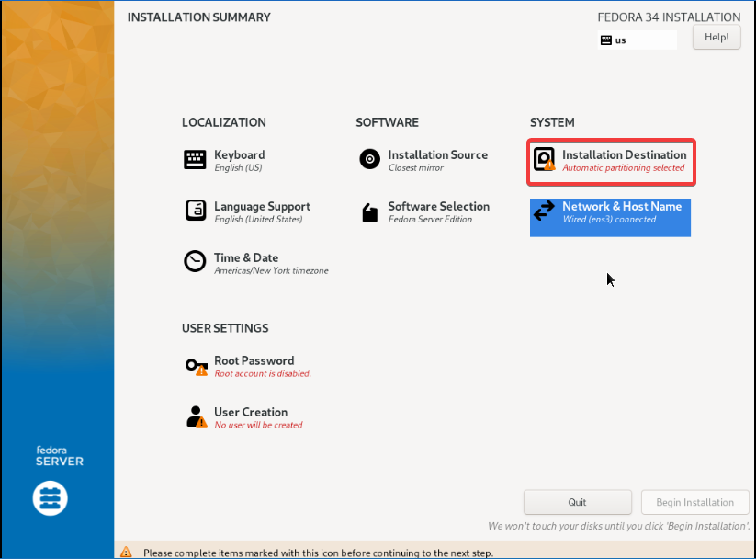Screen dimensions: 756x559
Task: Open Installation Destination settings
Action: point(624,155)
